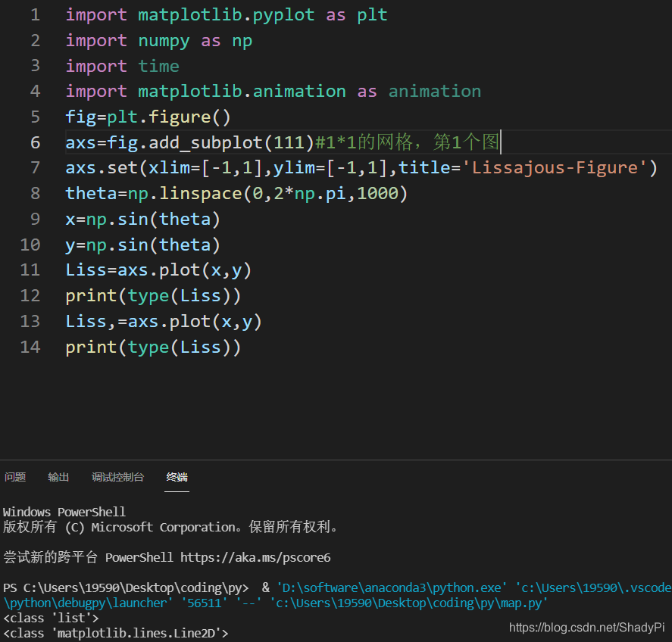Click line number 6 in the gutter
672x642 pixels.
[x=35, y=142]
